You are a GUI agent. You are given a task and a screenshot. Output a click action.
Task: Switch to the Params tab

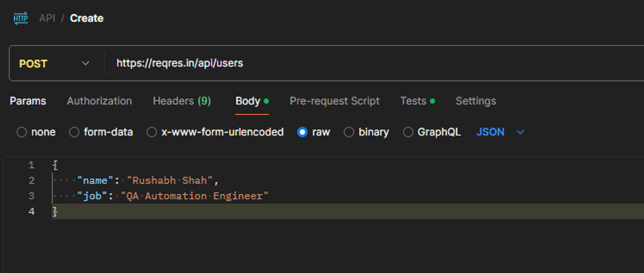(28, 101)
